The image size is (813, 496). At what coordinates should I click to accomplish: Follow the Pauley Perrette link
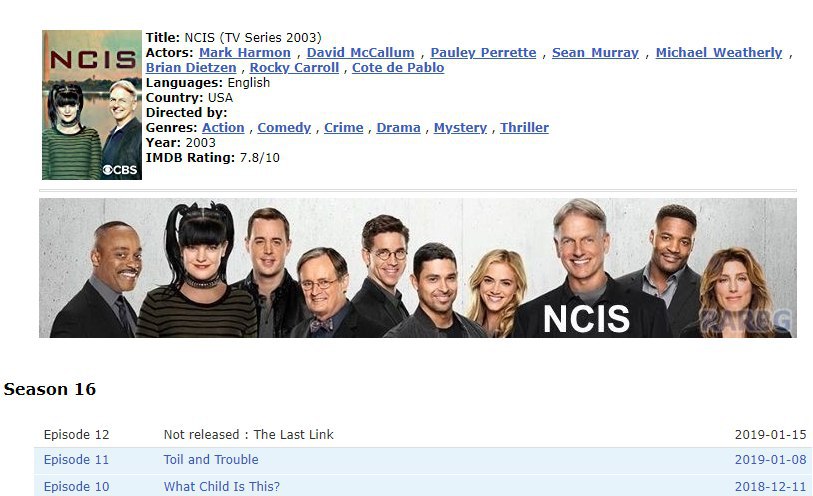click(x=483, y=53)
